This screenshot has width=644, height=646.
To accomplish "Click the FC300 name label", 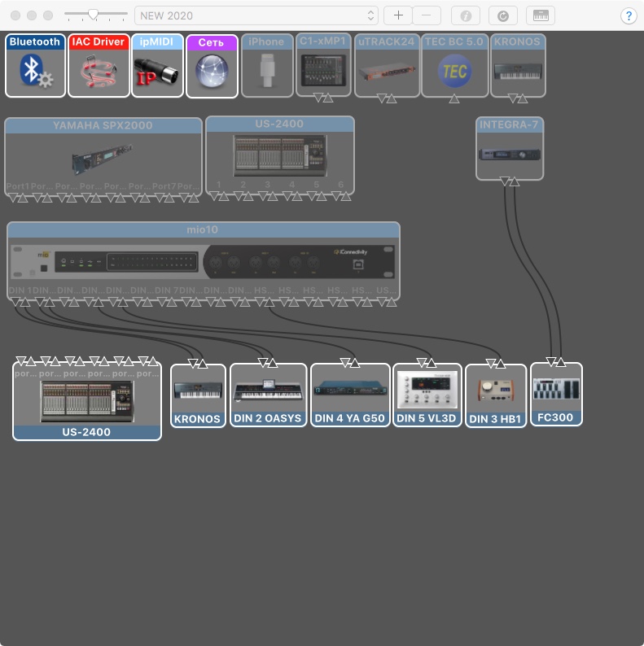I will click(x=555, y=417).
